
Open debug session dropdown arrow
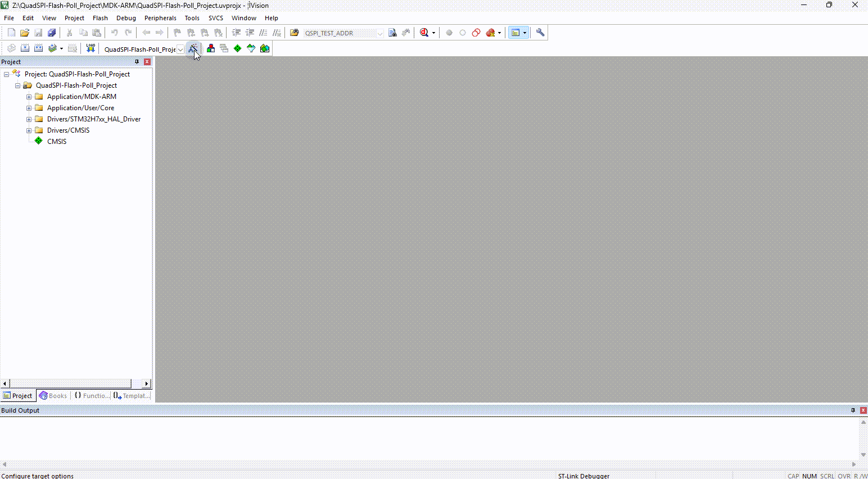pos(433,33)
